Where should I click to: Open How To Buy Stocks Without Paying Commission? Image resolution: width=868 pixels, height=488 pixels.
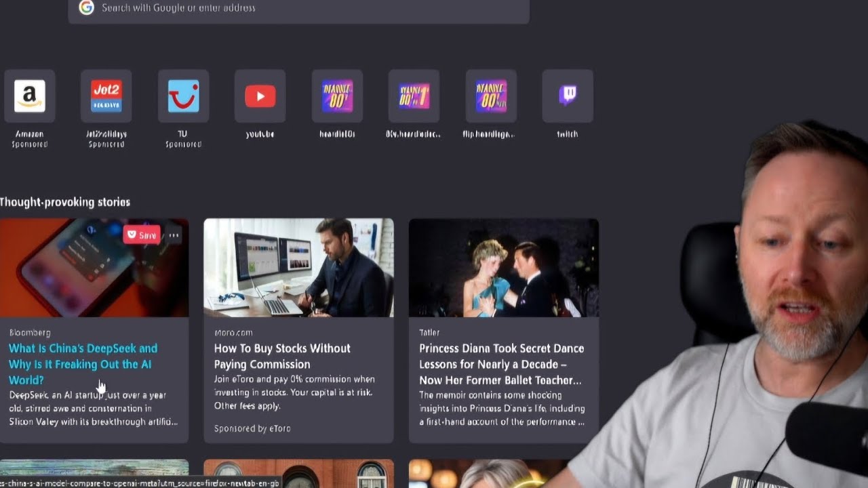tap(282, 356)
